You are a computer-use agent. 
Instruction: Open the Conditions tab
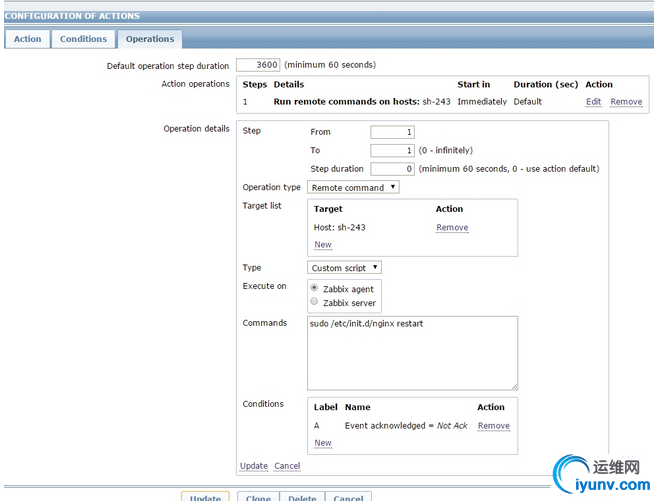click(x=83, y=39)
